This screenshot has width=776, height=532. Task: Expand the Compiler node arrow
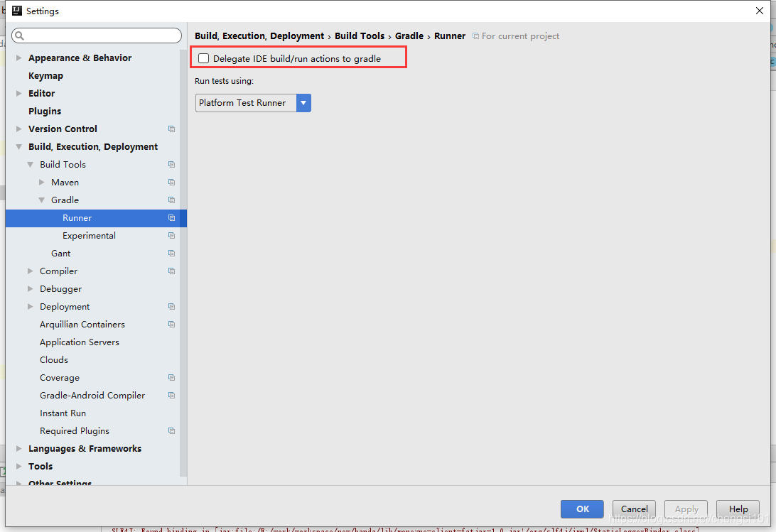(30, 271)
